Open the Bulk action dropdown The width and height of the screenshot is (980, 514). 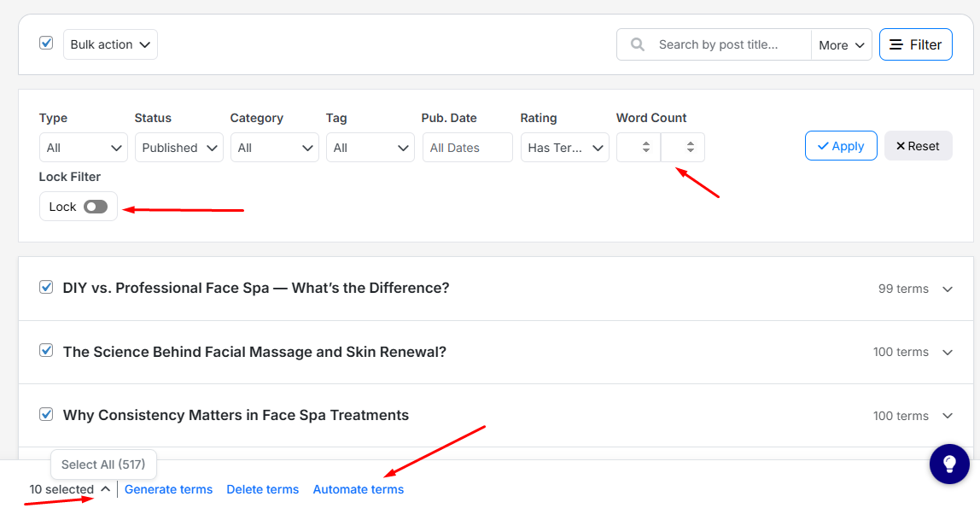pyautogui.click(x=110, y=44)
